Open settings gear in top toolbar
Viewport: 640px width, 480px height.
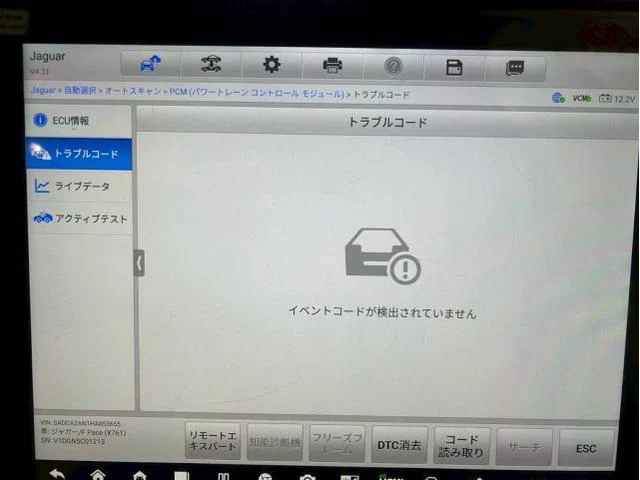[x=272, y=66]
